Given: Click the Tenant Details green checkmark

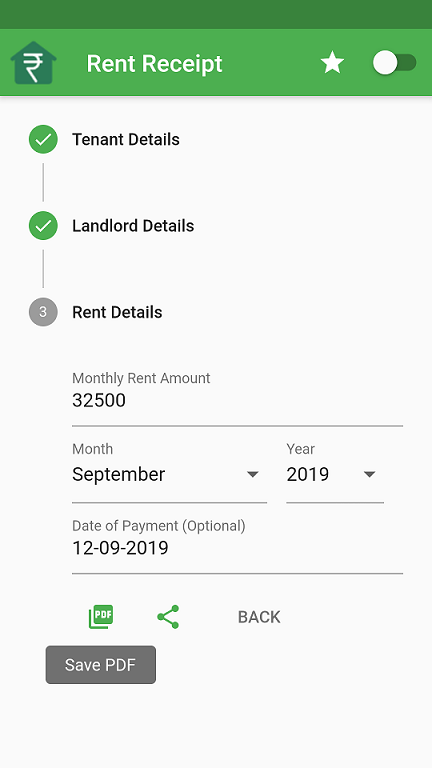Looking at the screenshot, I should tap(43, 140).
